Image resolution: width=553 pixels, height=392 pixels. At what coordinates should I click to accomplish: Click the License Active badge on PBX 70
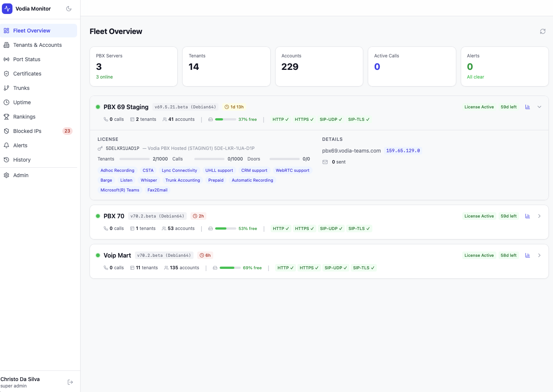[x=479, y=216]
